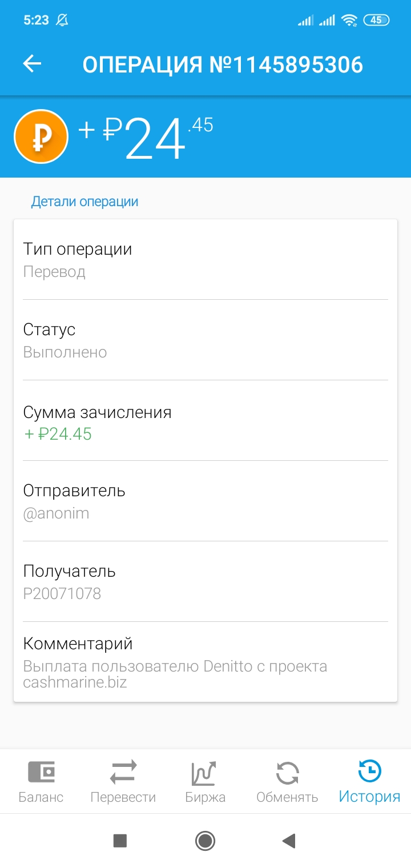The image size is (411, 868).
Task: Tap the orange ruble coin icon
Action: (x=41, y=137)
